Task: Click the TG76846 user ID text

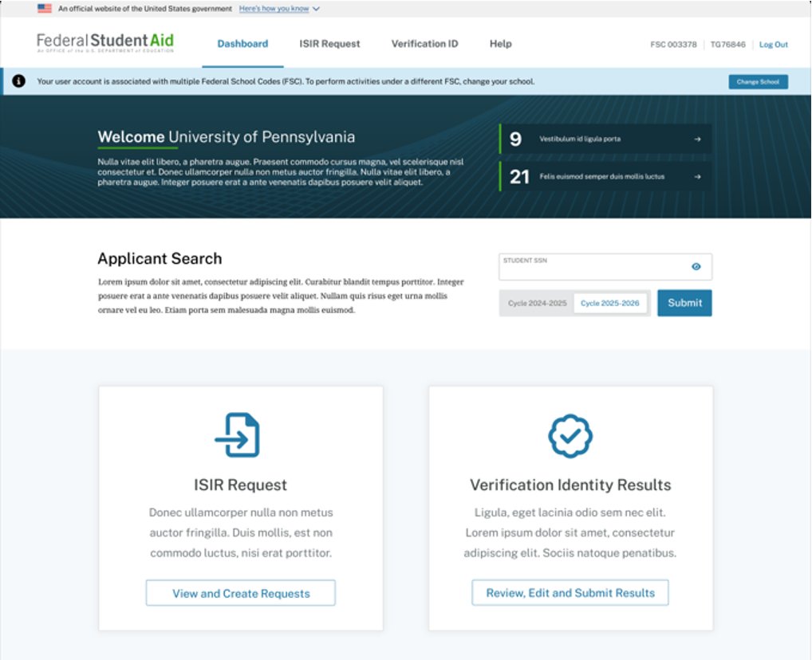Action: click(x=727, y=45)
